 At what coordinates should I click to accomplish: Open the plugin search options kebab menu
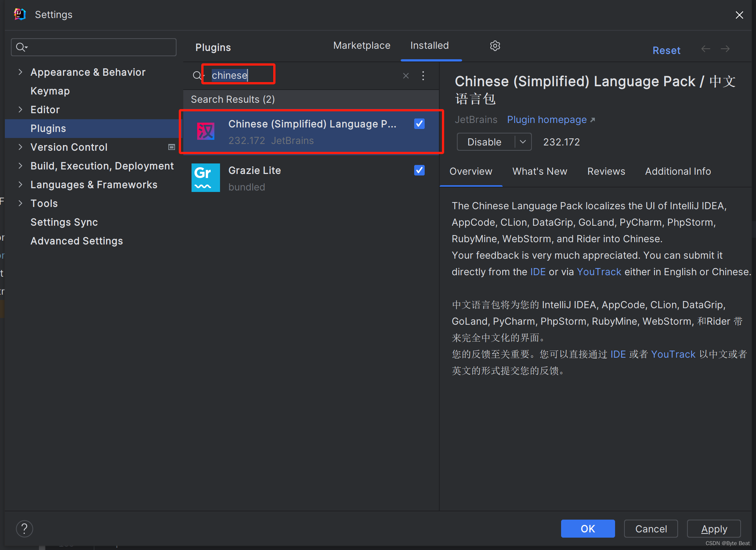(423, 76)
